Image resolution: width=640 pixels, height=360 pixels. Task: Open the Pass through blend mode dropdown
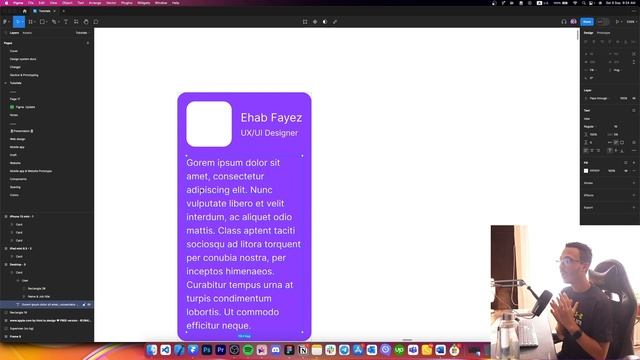(x=599, y=98)
